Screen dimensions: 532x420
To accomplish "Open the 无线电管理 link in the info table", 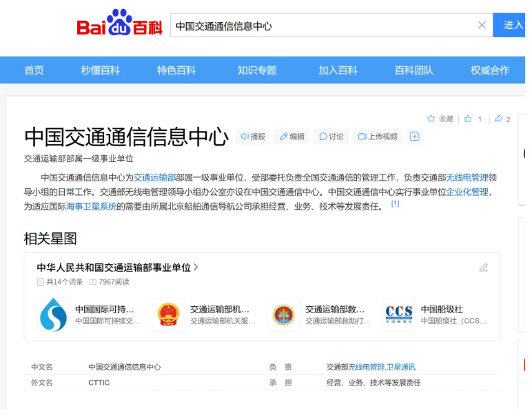I will [367, 367].
